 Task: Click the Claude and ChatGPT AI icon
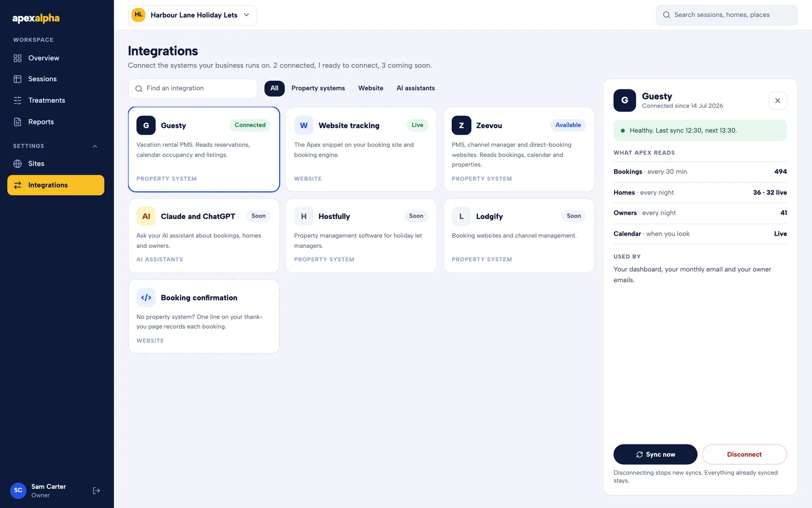point(146,216)
